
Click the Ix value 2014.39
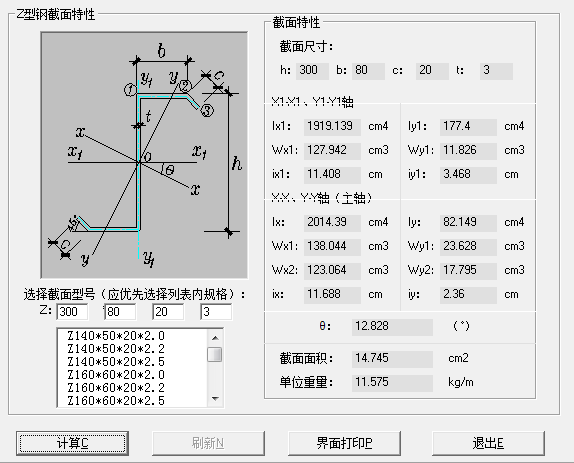pyautogui.click(x=332, y=222)
